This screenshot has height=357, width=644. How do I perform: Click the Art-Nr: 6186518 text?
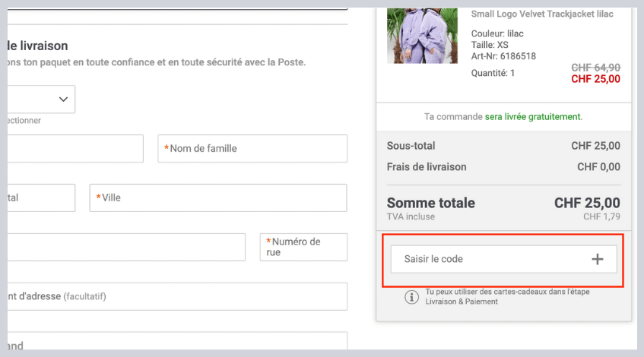click(x=503, y=56)
